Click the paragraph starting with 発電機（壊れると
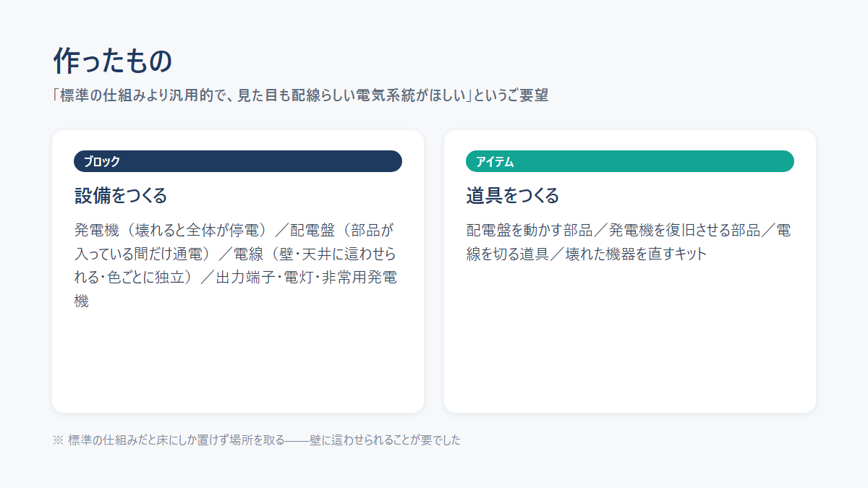868x488 pixels. click(x=237, y=265)
